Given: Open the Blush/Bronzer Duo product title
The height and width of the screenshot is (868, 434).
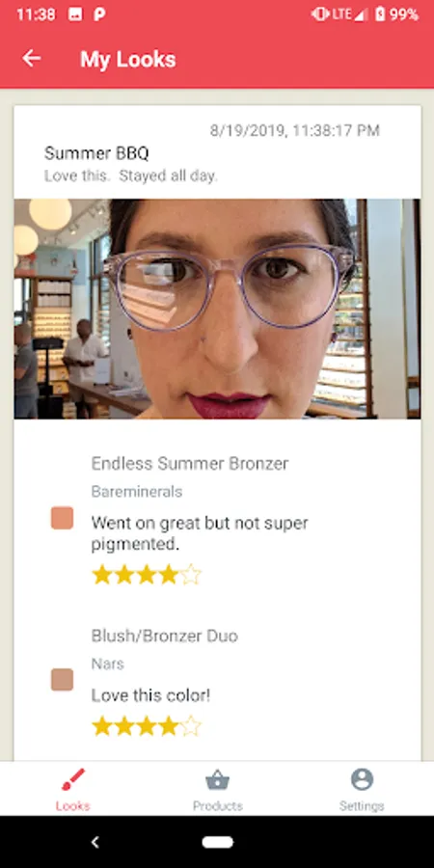Looking at the screenshot, I should [164, 637].
